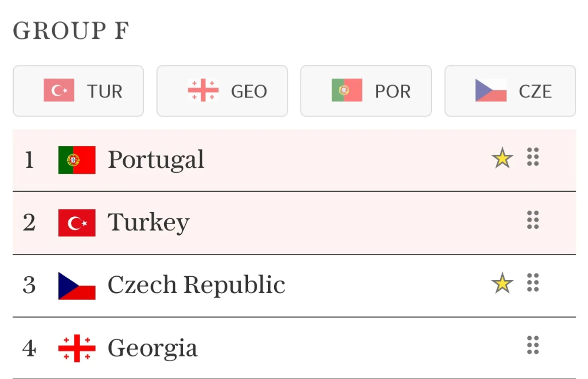Select the TUR team button

[78, 91]
